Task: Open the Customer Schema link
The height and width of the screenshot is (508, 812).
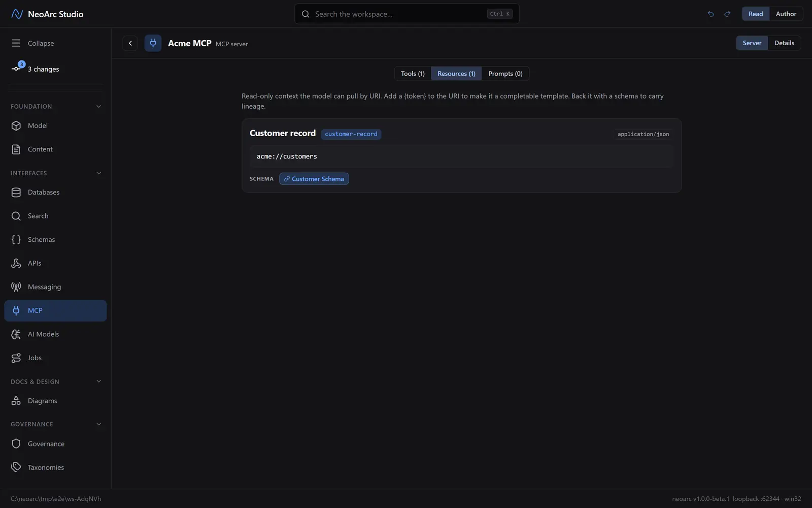Action: click(314, 179)
